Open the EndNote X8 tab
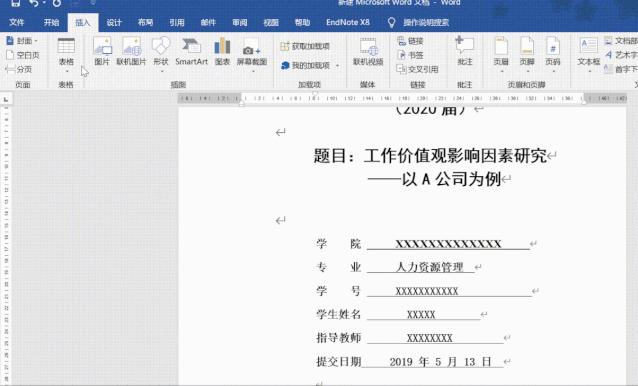The width and height of the screenshot is (638, 386). [x=348, y=22]
